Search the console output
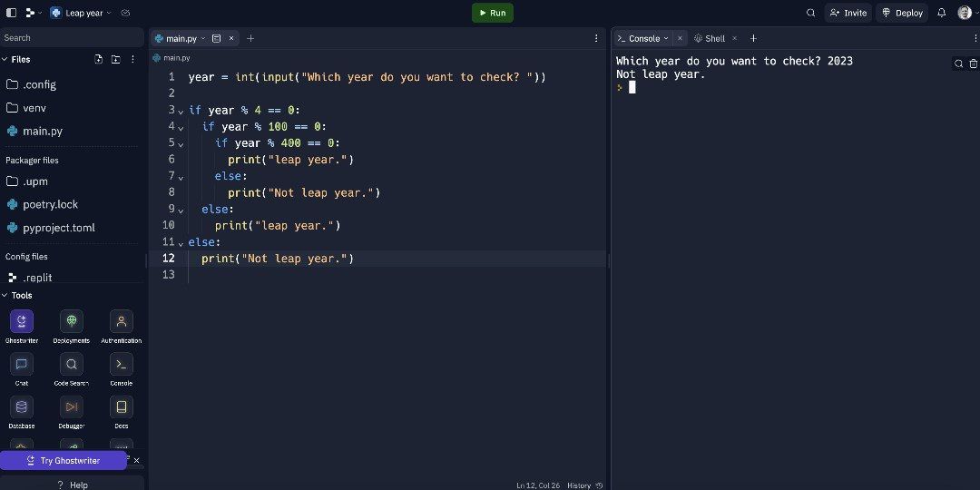Image resolution: width=980 pixels, height=490 pixels. coord(959,64)
